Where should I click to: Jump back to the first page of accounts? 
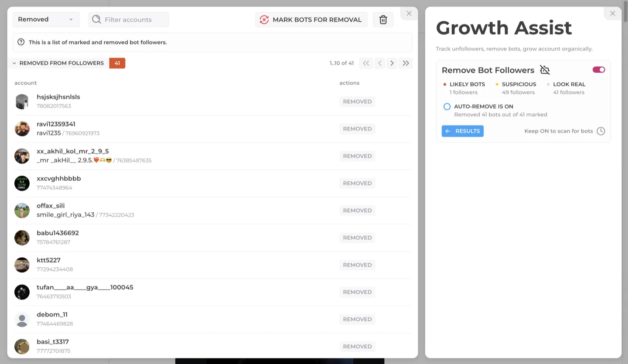tap(366, 63)
